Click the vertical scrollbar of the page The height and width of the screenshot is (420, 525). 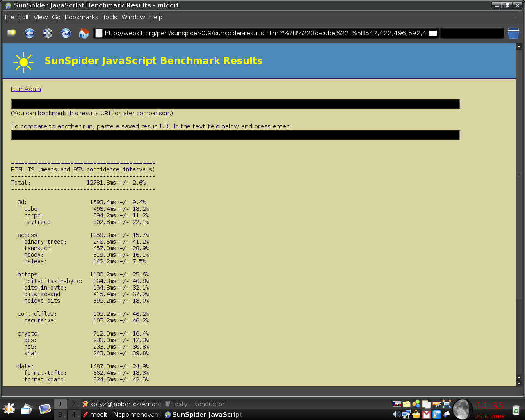tap(519, 174)
